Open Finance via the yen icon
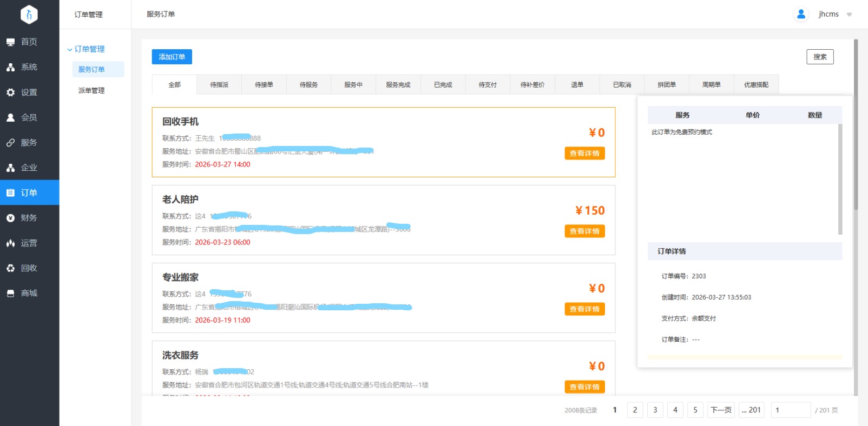868x426 pixels. (10, 218)
